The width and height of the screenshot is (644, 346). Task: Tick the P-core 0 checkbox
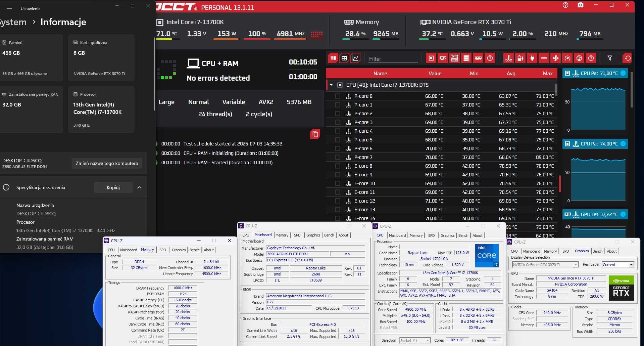338,96
